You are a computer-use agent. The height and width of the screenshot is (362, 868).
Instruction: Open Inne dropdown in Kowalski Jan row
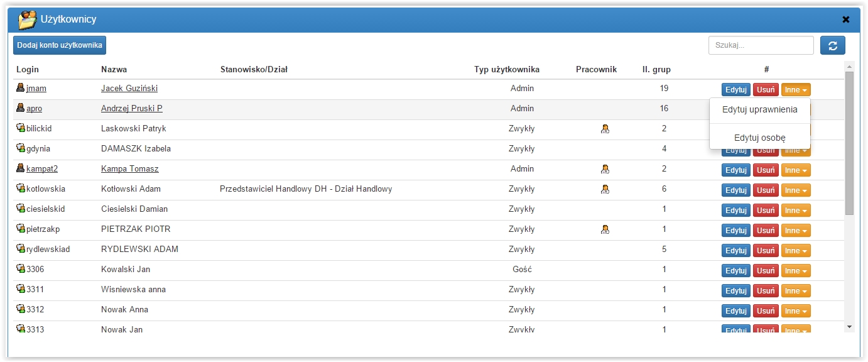tap(796, 271)
